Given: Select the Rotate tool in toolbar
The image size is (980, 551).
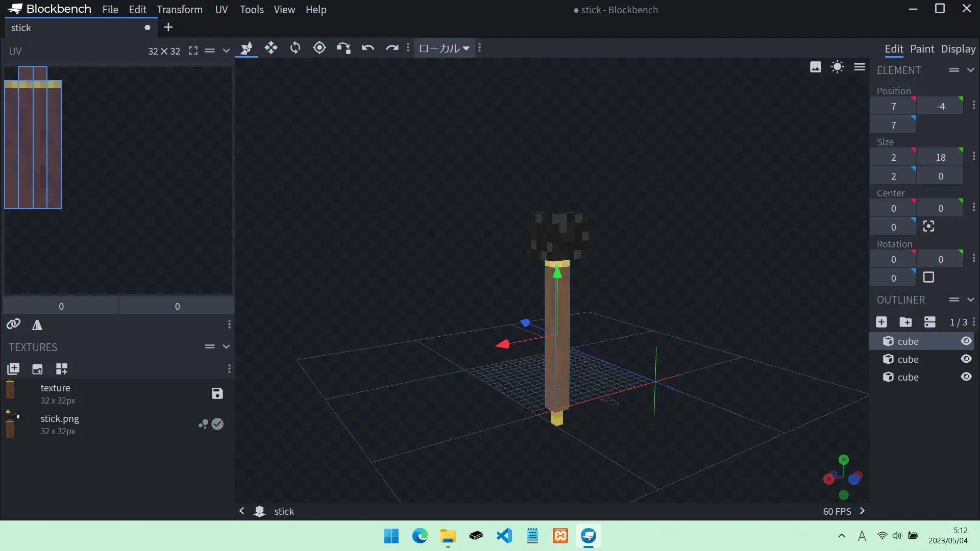Looking at the screenshot, I should click(295, 48).
